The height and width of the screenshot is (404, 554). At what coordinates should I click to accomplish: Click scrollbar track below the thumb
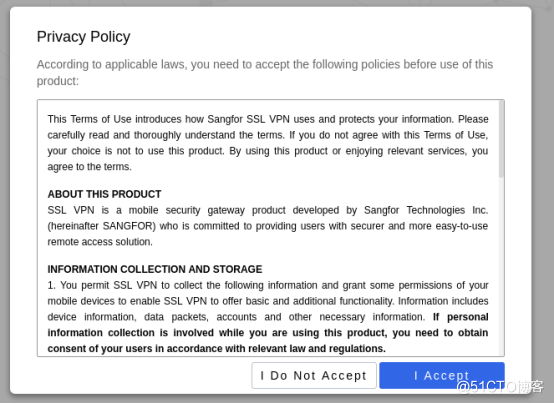501,267
